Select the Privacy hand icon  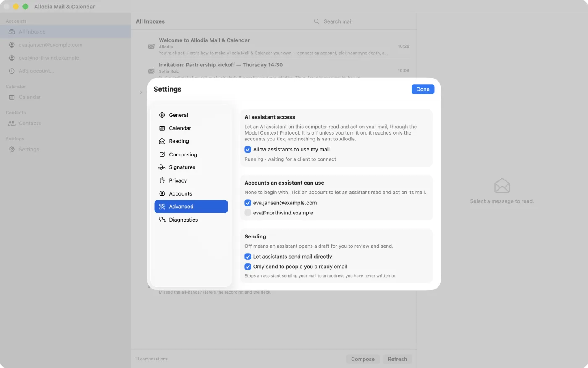point(162,180)
